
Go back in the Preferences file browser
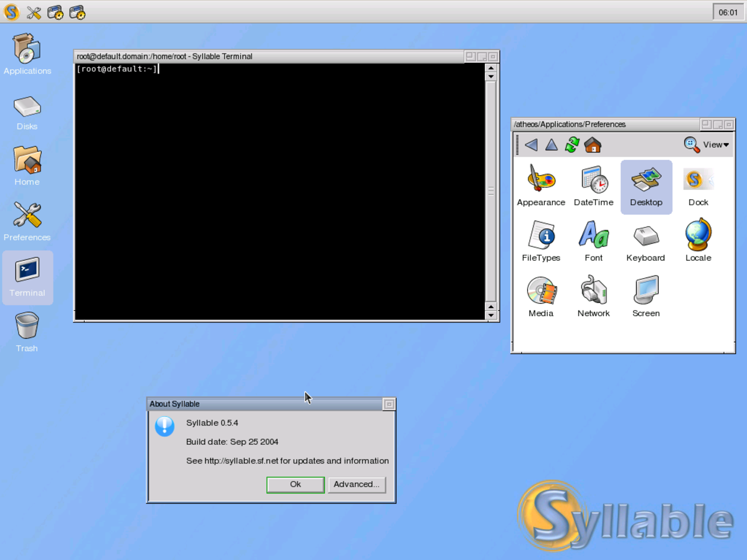click(531, 145)
